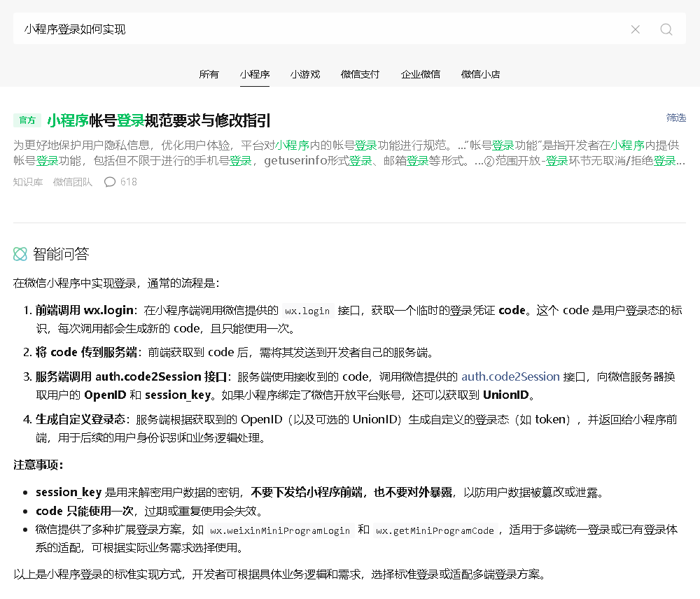
Task: Click the bullet text starting session_key
Action: click(321, 493)
